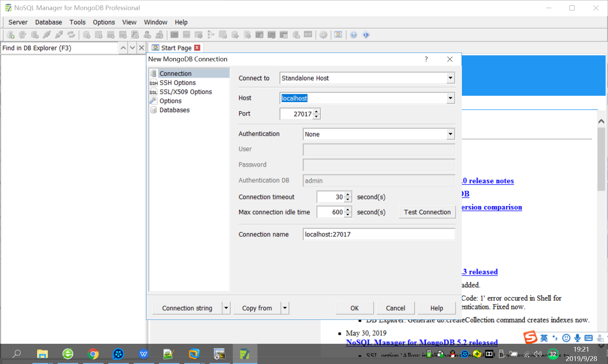Screen dimensions: 608x364
Task: Open the Database menu
Action: pyautogui.click(x=49, y=22)
